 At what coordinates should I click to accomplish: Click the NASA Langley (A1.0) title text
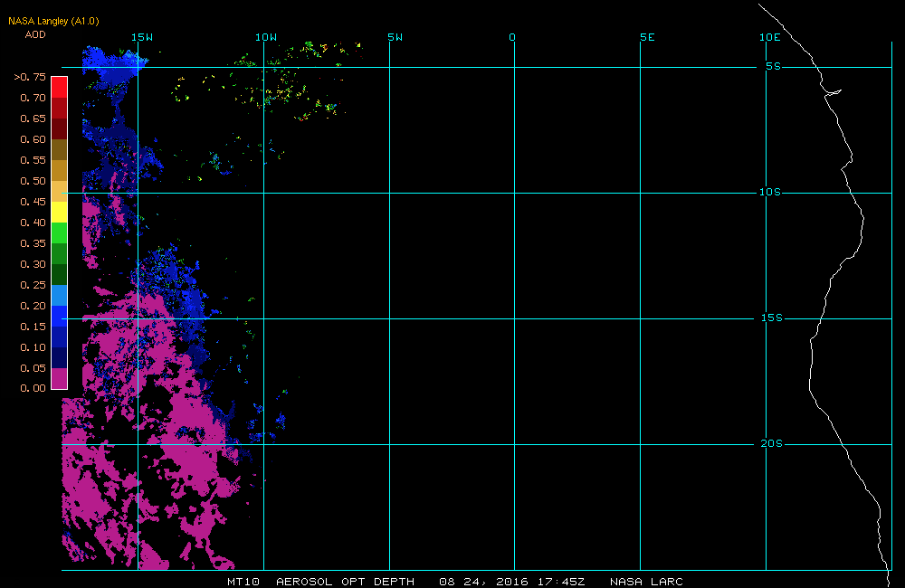pyautogui.click(x=53, y=21)
